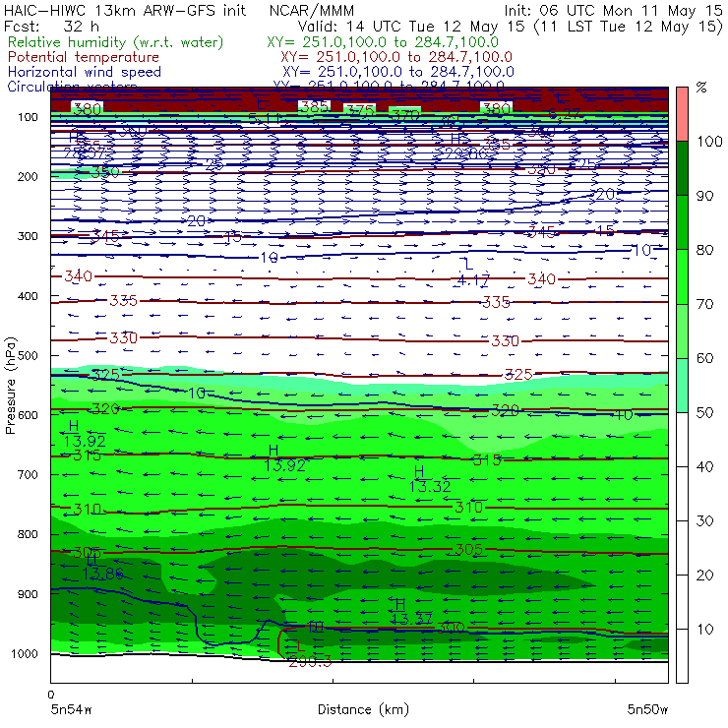The image size is (728, 728).
Task: Click the "40" colorbar label
Action: [704, 466]
